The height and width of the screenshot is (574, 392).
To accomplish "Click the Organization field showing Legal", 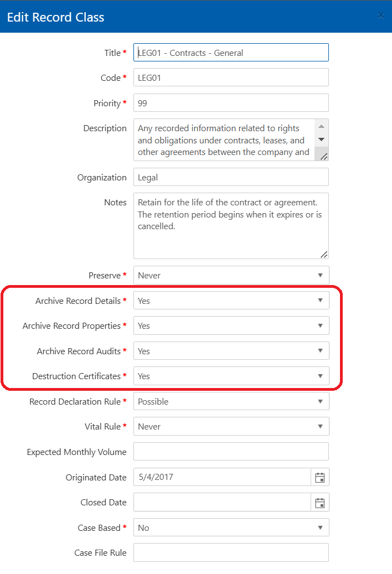I will 231,177.
